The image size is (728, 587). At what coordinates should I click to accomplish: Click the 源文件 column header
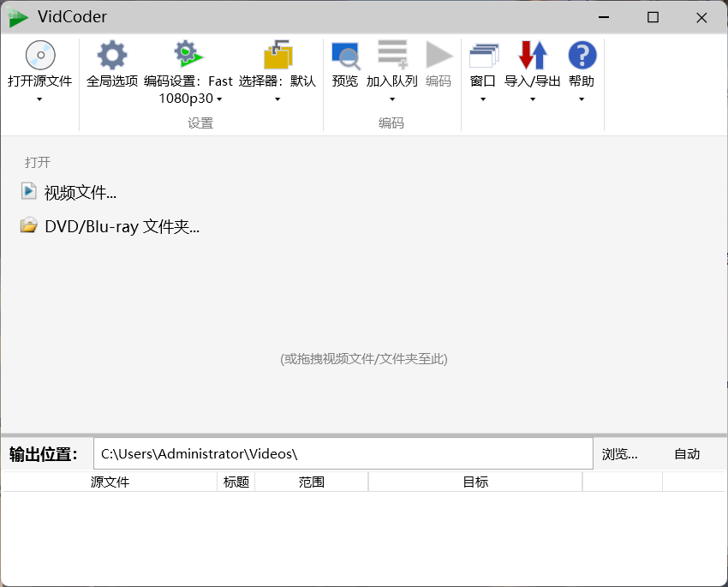click(109, 481)
